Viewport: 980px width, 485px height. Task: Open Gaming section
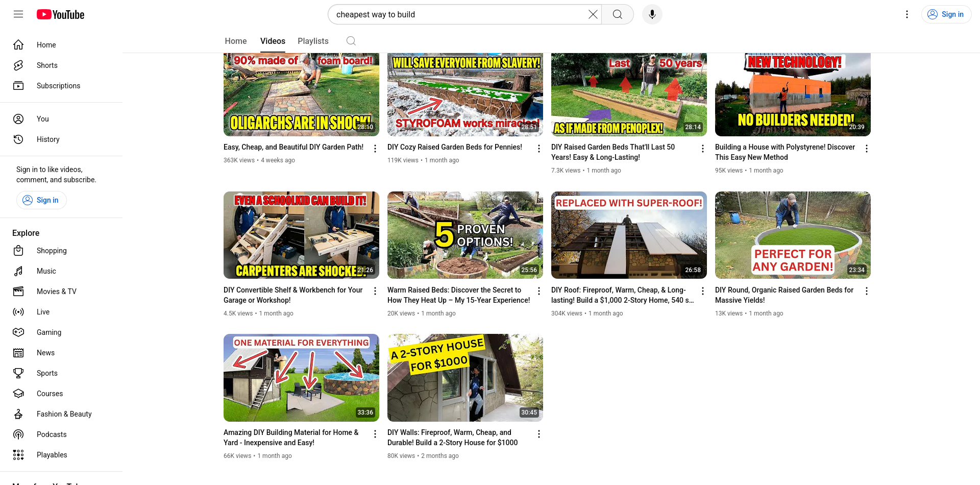coord(61,332)
